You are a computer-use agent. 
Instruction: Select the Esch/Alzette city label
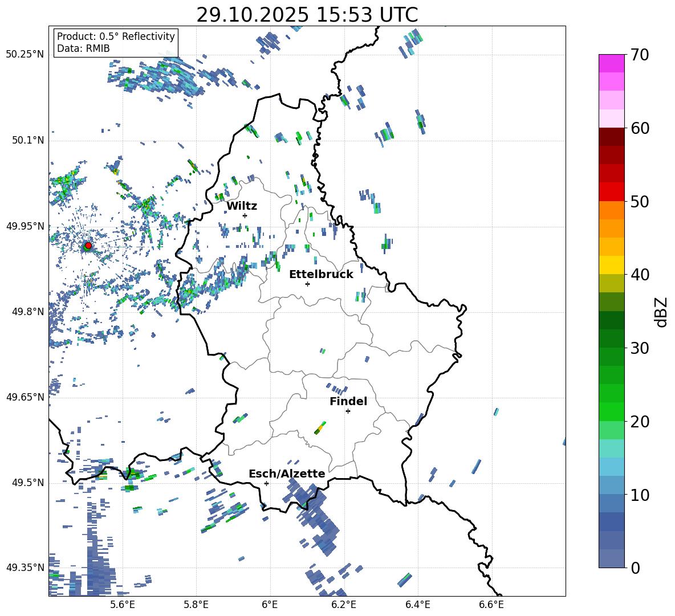click(287, 474)
